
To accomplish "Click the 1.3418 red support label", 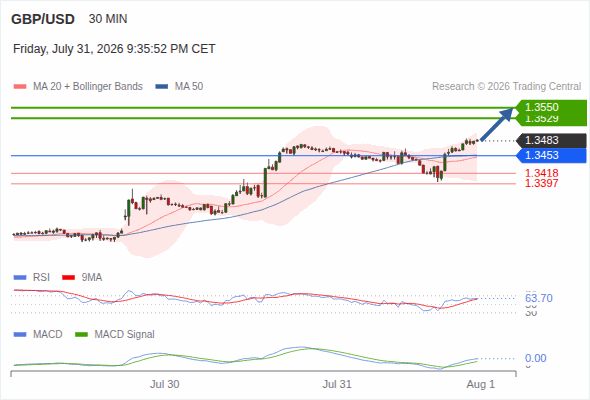I will point(541,173).
